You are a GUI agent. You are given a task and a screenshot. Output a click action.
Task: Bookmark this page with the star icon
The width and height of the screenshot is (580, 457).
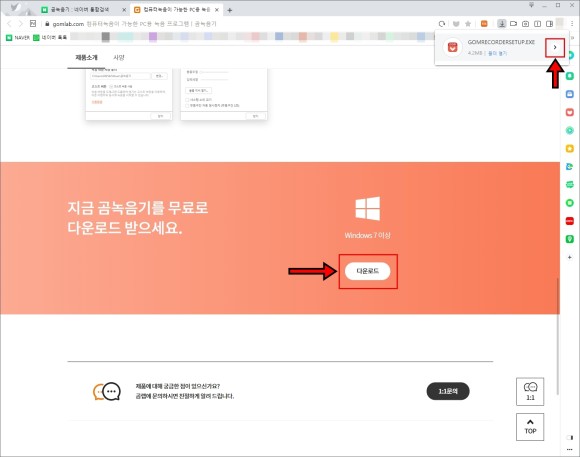coord(468,24)
